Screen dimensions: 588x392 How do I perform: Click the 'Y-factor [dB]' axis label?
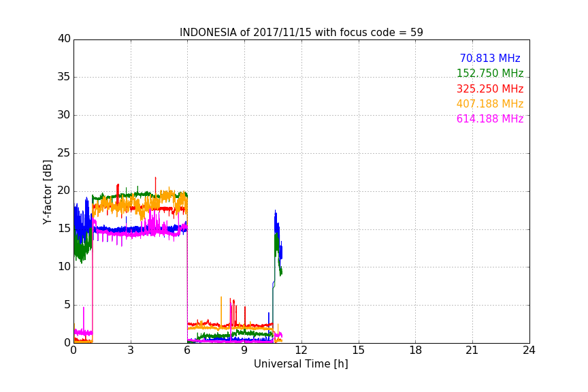point(47,192)
